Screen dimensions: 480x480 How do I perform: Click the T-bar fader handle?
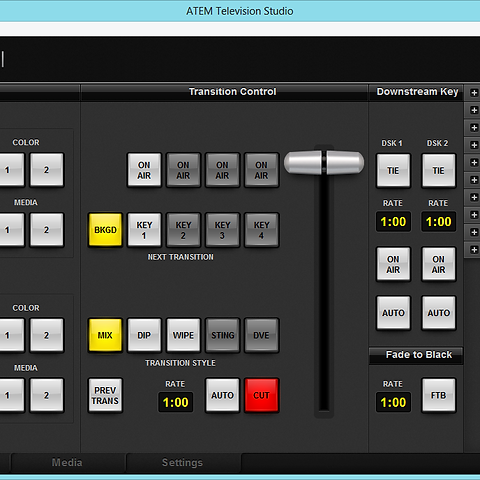click(x=324, y=163)
